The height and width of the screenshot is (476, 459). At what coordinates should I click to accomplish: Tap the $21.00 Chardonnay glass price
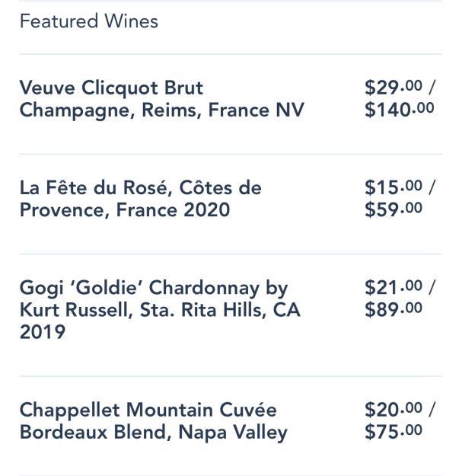point(394,287)
